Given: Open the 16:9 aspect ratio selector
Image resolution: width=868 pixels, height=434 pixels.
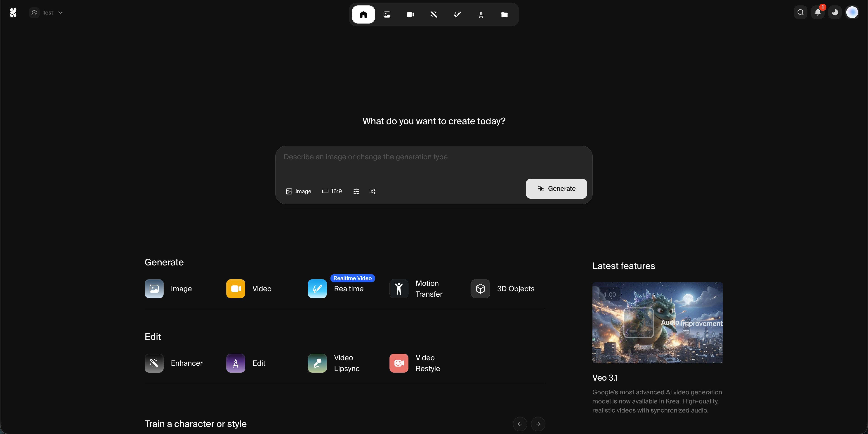Looking at the screenshot, I should [332, 191].
